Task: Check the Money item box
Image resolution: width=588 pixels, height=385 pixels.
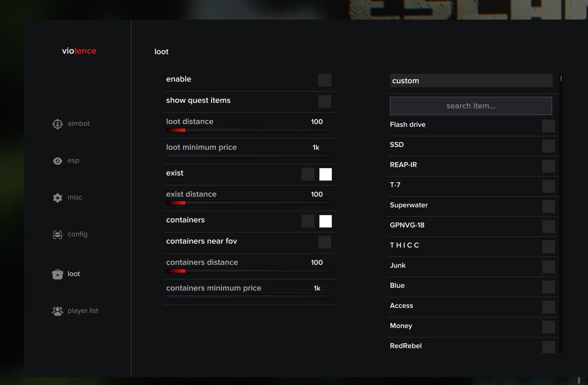Action: click(548, 327)
